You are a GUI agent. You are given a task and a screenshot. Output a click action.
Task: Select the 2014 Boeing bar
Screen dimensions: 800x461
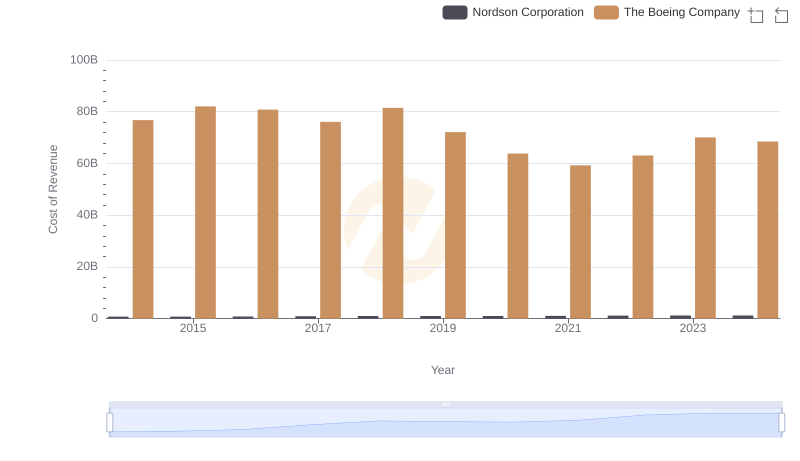pyautogui.click(x=143, y=219)
